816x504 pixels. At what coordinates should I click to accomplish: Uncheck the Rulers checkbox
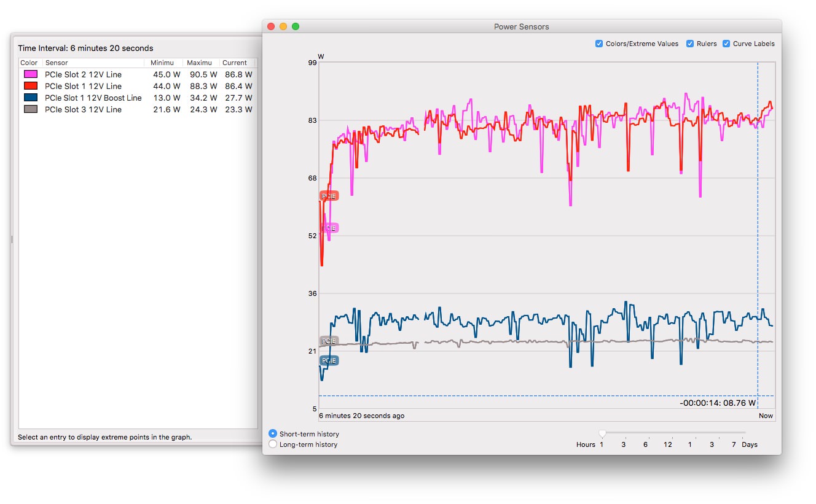pos(690,44)
